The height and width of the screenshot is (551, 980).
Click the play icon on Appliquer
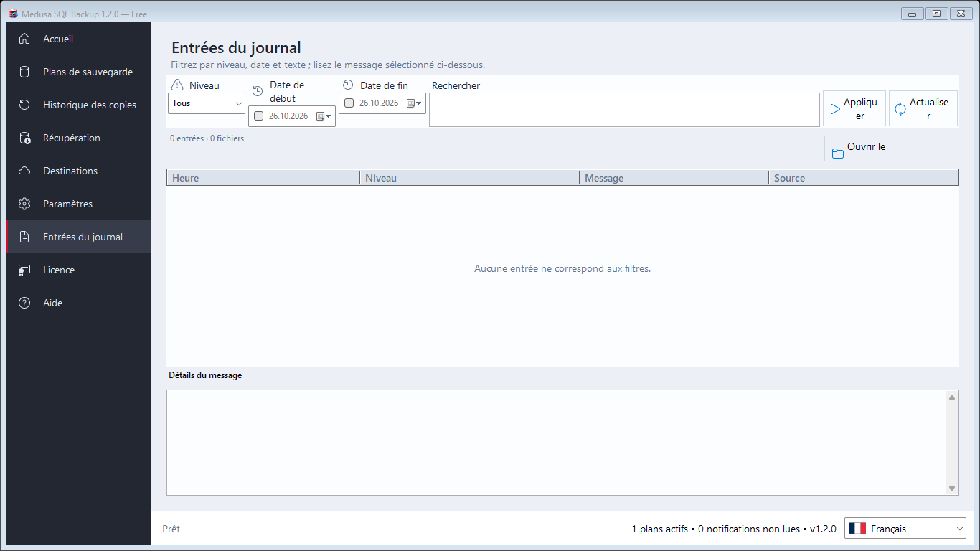click(x=835, y=109)
